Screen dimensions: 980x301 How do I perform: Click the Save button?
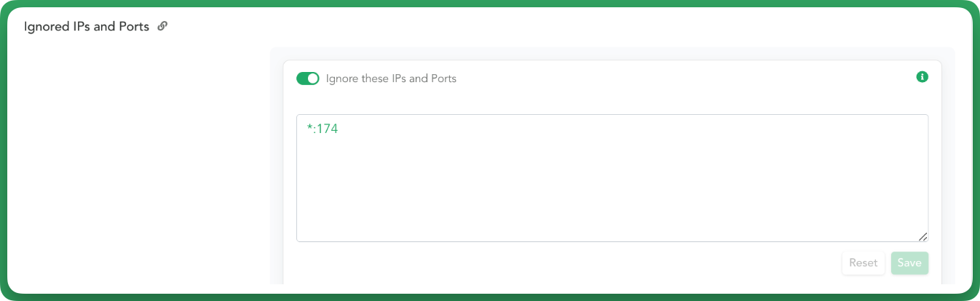pyautogui.click(x=909, y=263)
